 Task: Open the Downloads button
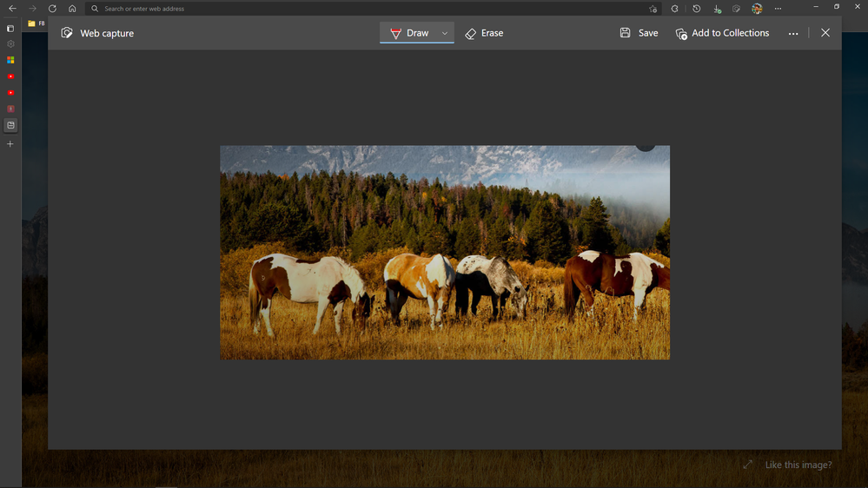click(x=717, y=9)
